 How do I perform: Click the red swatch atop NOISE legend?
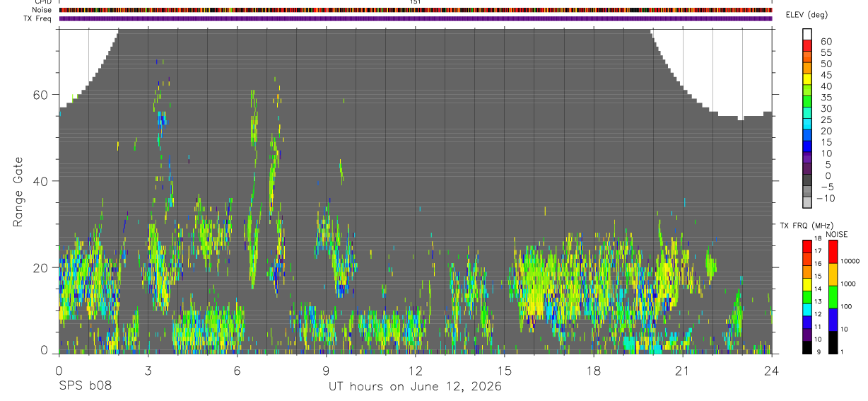[x=833, y=252]
